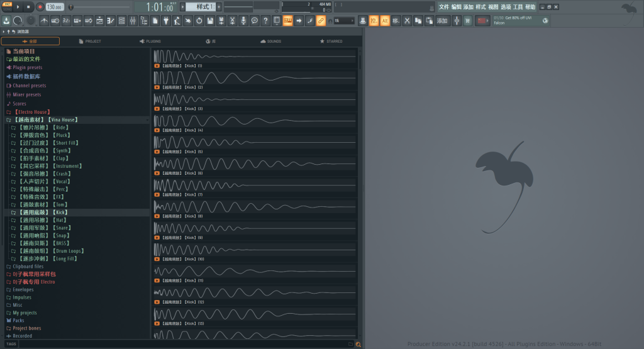Open the plugin picker plug icon
The height and width of the screenshot is (349, 644).
click(166, 21)
